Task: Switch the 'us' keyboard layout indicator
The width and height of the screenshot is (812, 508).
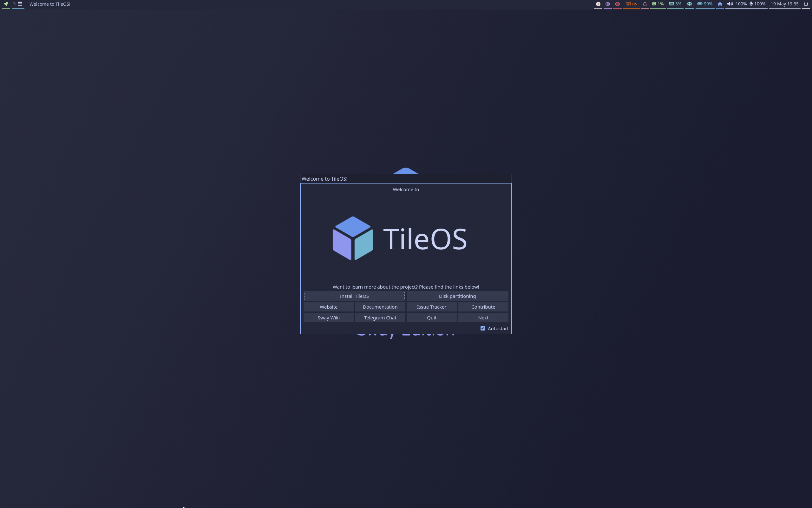Action: pos(631,4)
